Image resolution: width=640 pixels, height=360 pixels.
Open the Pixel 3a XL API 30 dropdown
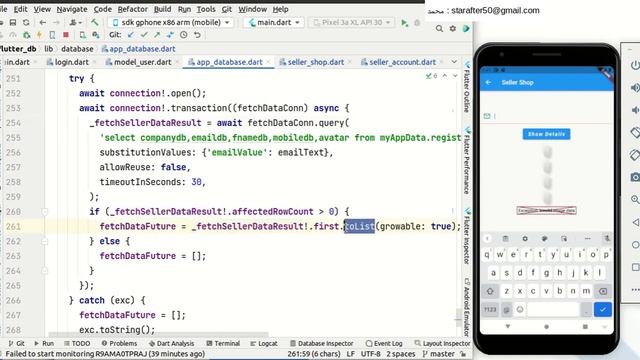tap(352, 22)
